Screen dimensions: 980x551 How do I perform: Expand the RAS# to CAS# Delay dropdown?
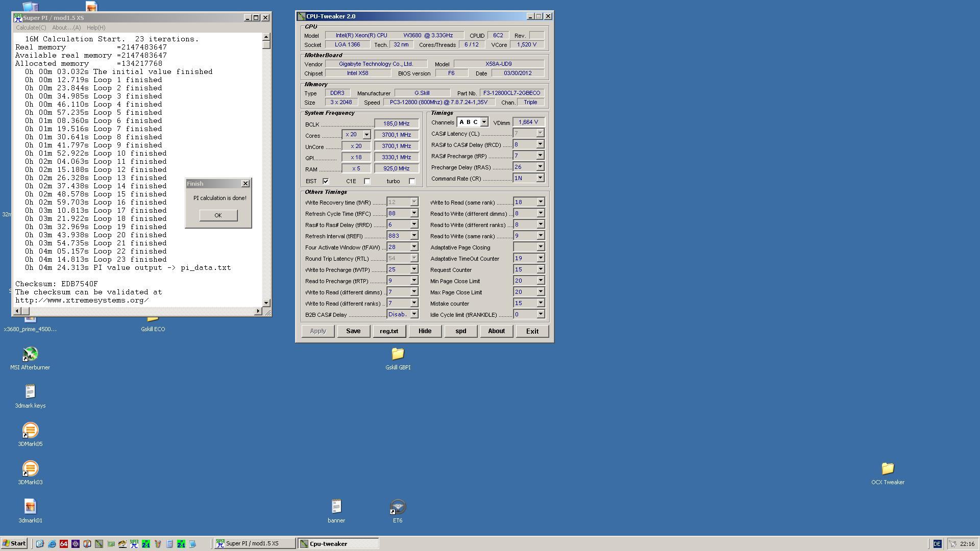click(x=540, y=144)
